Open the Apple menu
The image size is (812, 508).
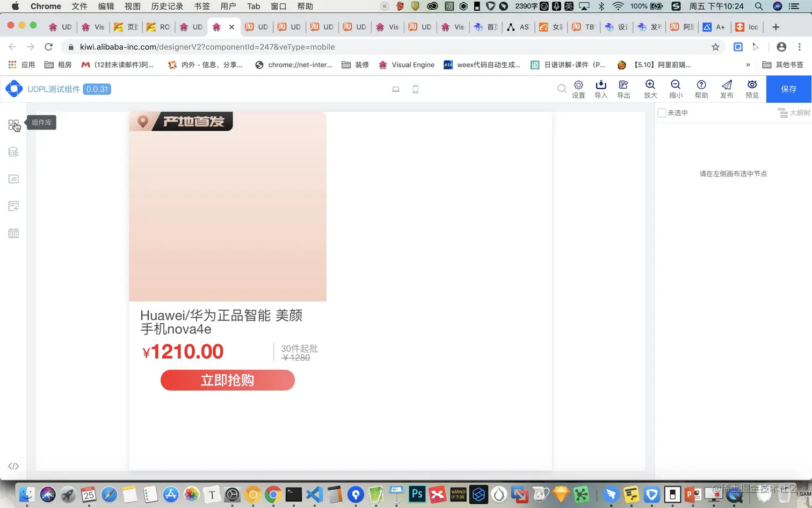tap(15, 6)
